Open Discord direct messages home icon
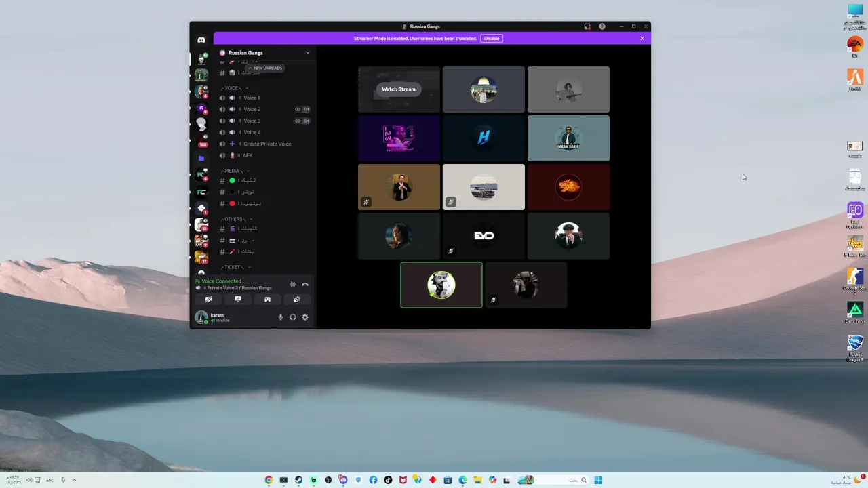Screen dimensions: 868x488 point(201,40)
